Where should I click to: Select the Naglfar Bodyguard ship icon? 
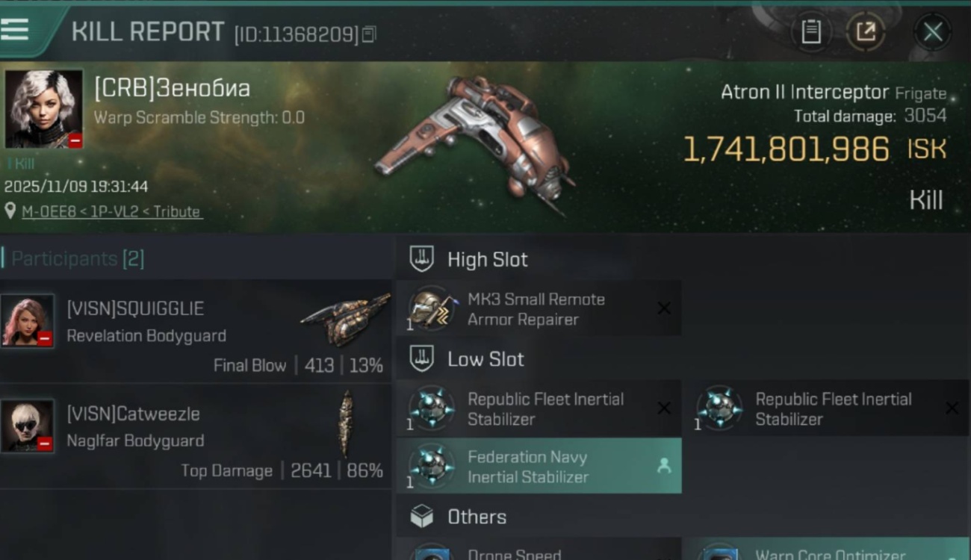[x=345, y=424]
